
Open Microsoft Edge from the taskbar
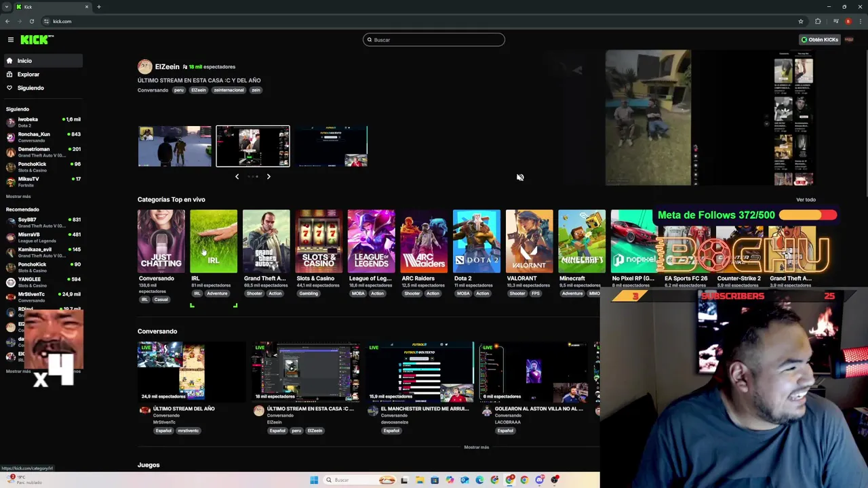click(x=479, y=480)
